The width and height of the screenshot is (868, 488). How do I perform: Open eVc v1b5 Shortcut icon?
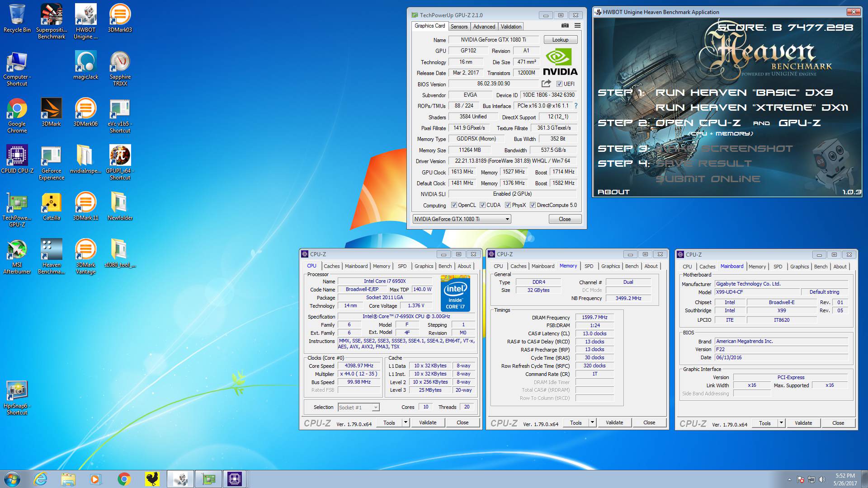(x=120, y=116)
